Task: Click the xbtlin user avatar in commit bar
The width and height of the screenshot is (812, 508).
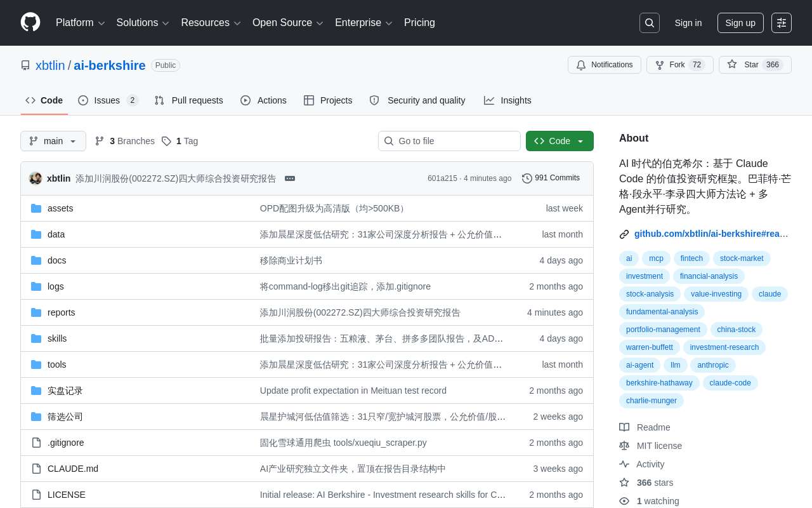Action: tap(36, 178)
